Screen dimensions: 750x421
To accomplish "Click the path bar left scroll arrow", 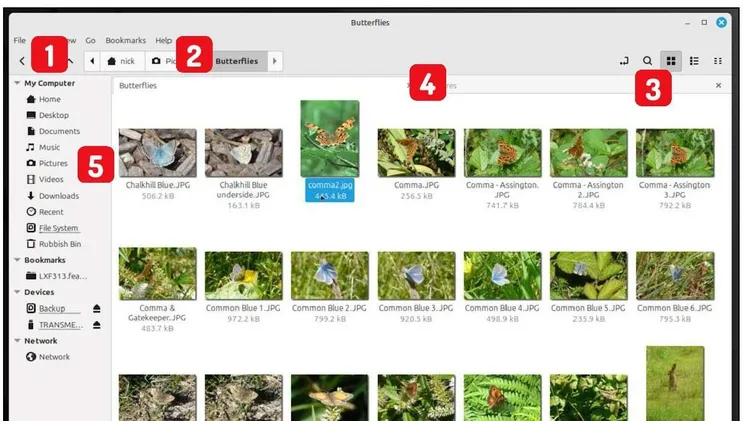I will (92, 61).
